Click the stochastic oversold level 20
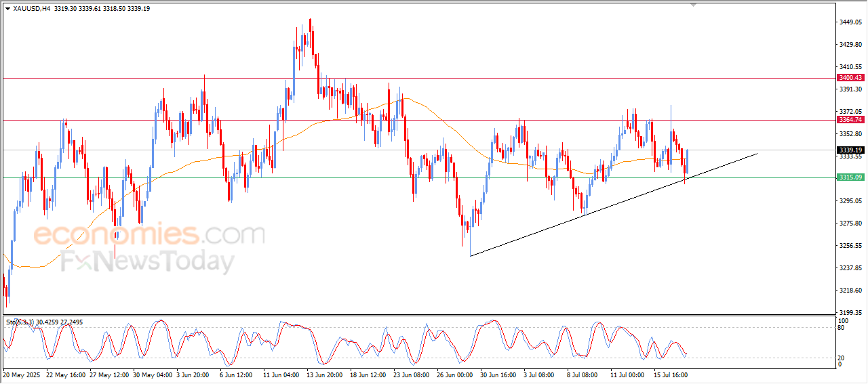The image size is (868, 384). coord(842,358)
